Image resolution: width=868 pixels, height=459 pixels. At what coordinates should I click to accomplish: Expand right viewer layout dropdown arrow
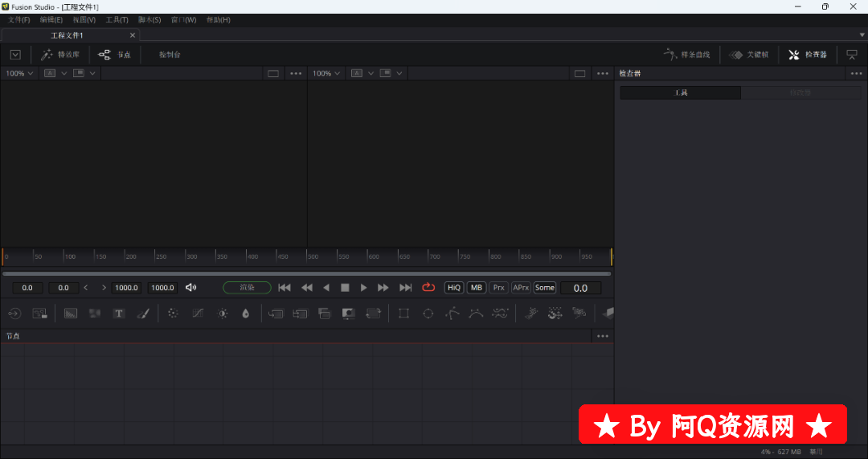[x=399, y=73]
